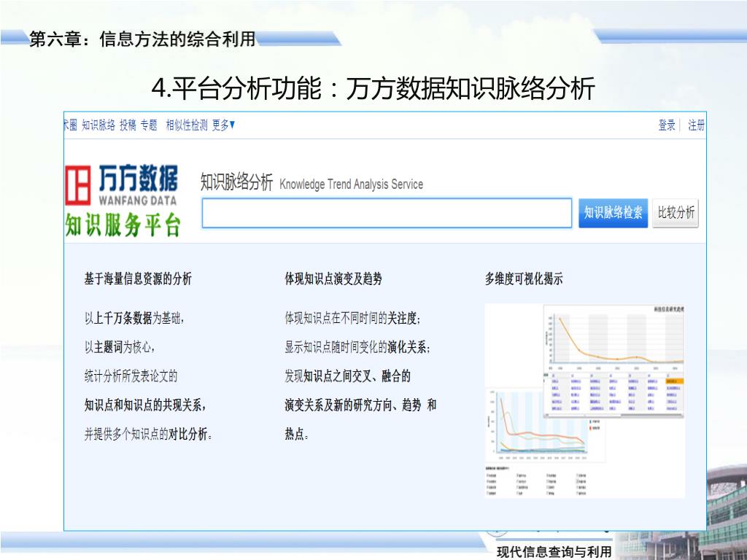Expand the 更多 dropdown menu
The height and width of the screenshot is (560, 747).
pyautogui.click(x=223, y=125)
